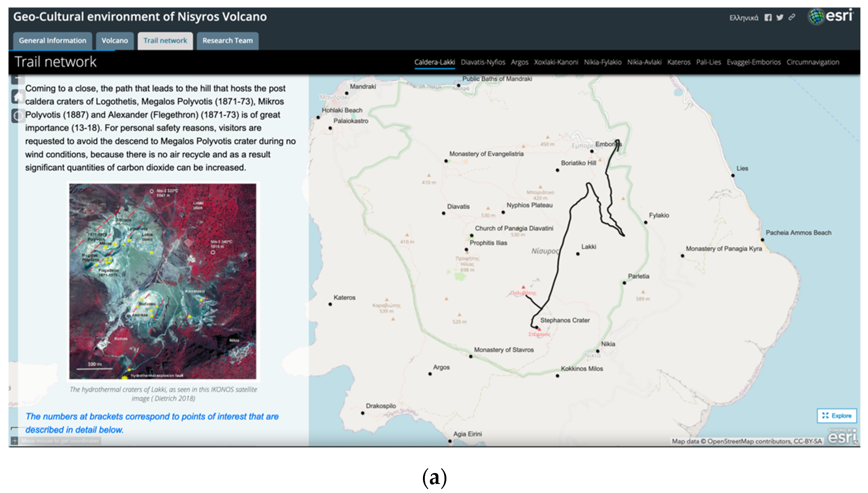Switch to the Research Team tab
This screenshot has height=493, width=868.
(227, 41)
